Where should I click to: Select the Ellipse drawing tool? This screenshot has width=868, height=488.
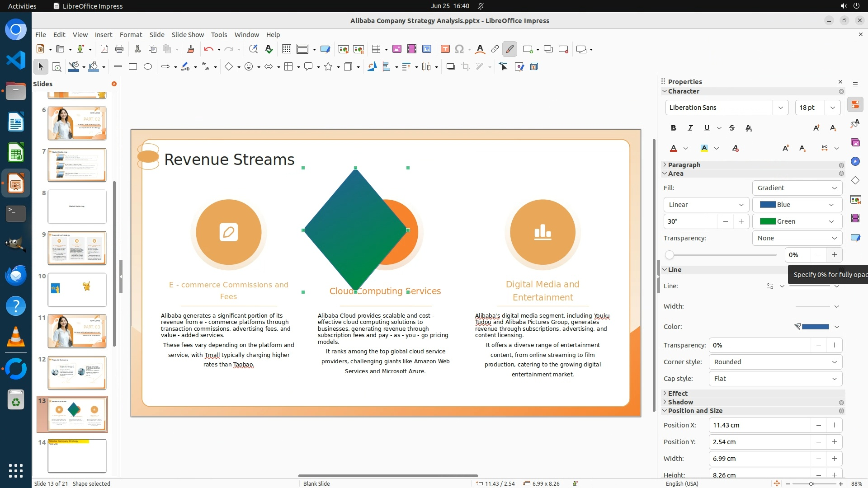coord(148,67)
